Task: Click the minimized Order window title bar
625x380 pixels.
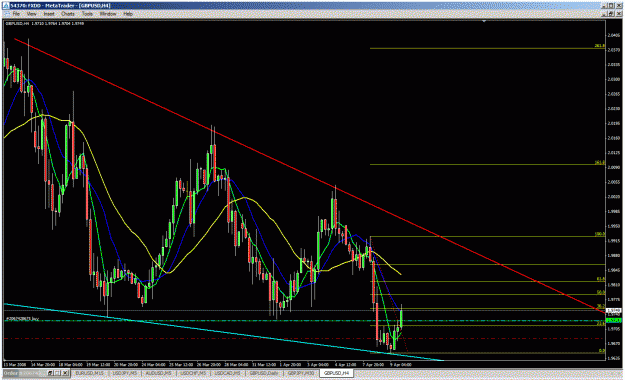Action: 24,373
